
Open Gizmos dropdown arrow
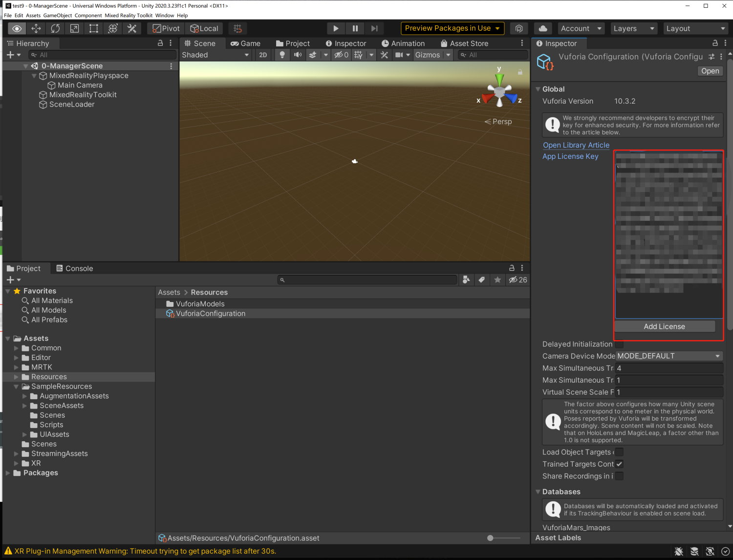click(x=448, y=55)
